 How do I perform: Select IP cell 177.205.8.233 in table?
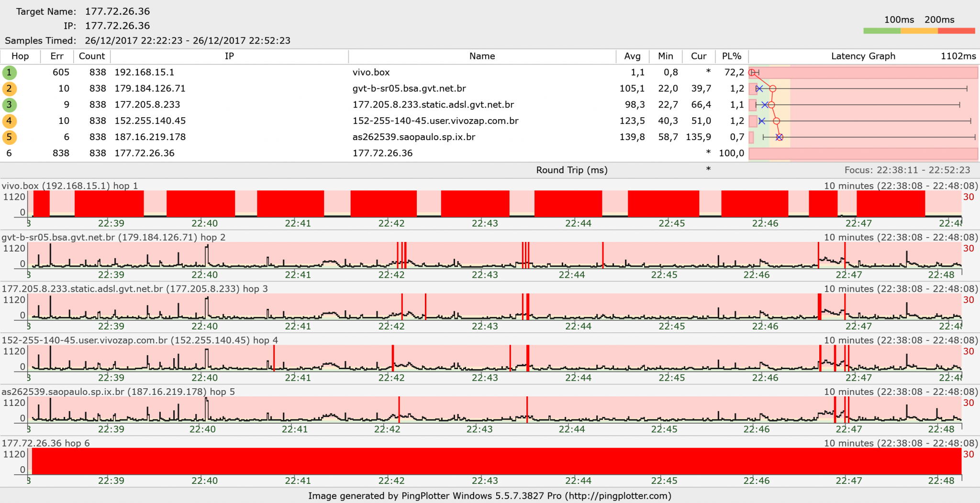pyautogui.click(x=147, y=105)
